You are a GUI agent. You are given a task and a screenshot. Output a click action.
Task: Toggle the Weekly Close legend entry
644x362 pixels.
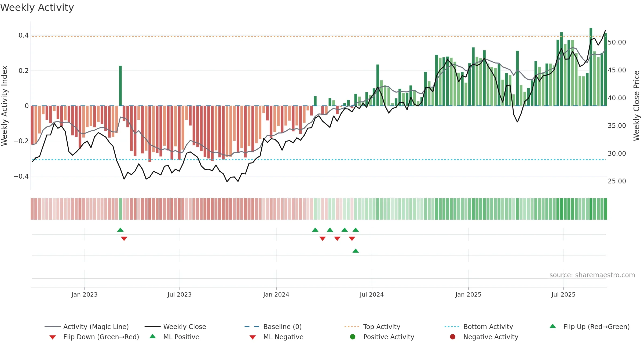pyautogui.click(x=175, y=327)
